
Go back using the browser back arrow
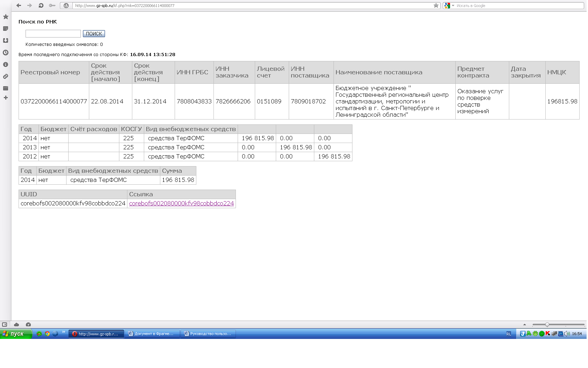tap(19, 5)
